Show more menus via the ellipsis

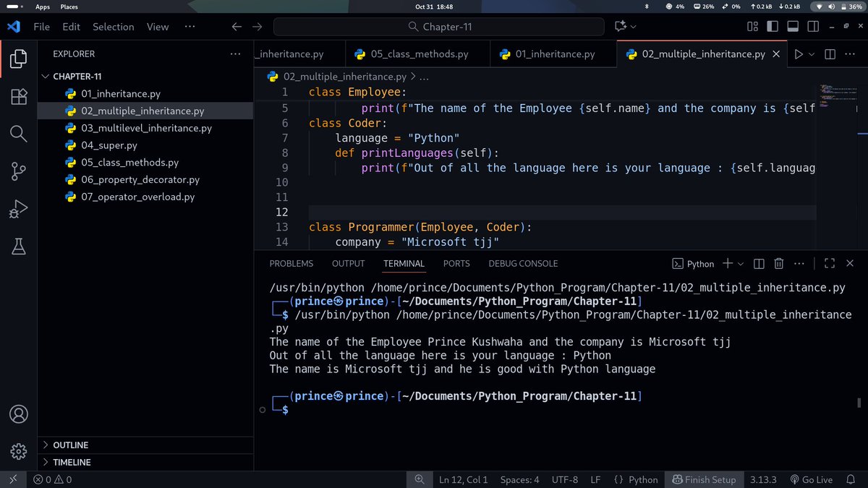[x=190, y=27]
